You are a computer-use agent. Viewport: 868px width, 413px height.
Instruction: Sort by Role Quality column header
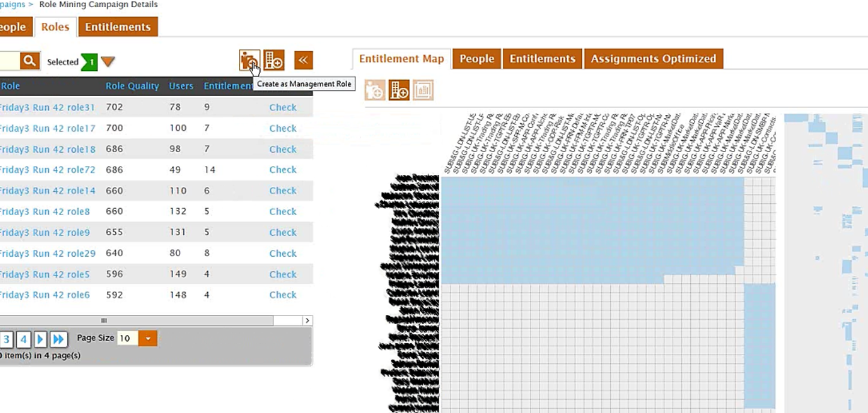click(x=132, y=86)
